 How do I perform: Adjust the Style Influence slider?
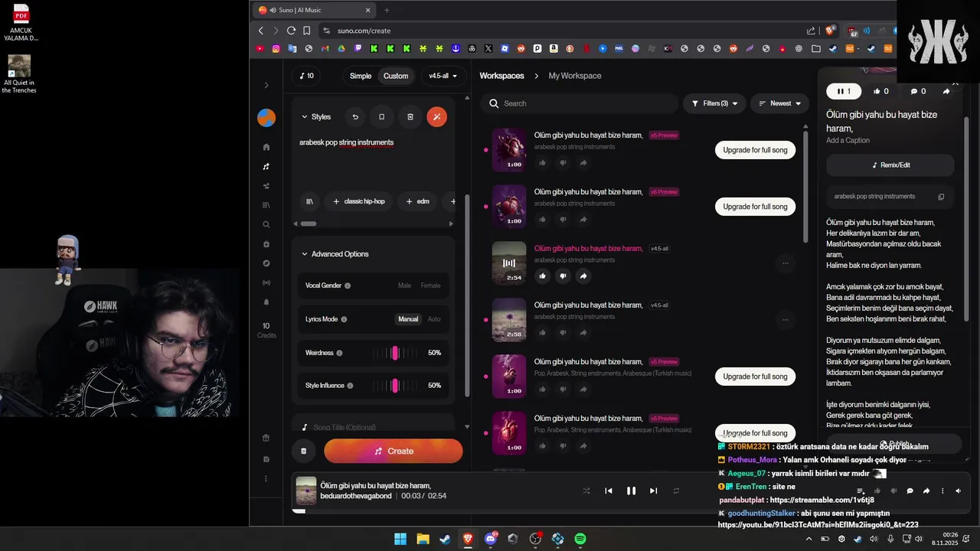[395, 386]
